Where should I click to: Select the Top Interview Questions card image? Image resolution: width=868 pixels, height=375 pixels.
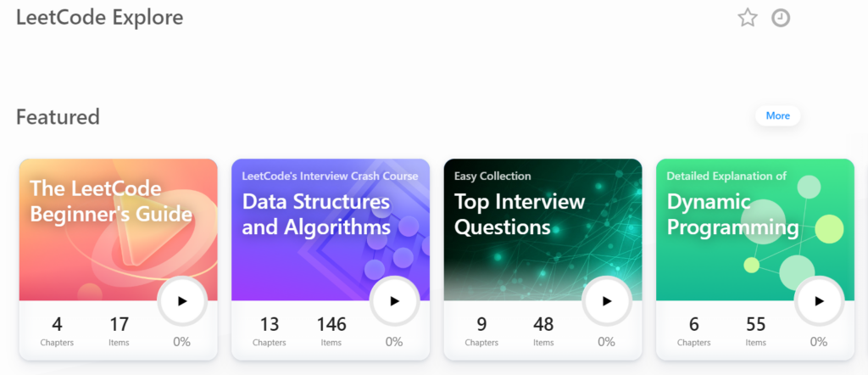click(x=543, y=230)
